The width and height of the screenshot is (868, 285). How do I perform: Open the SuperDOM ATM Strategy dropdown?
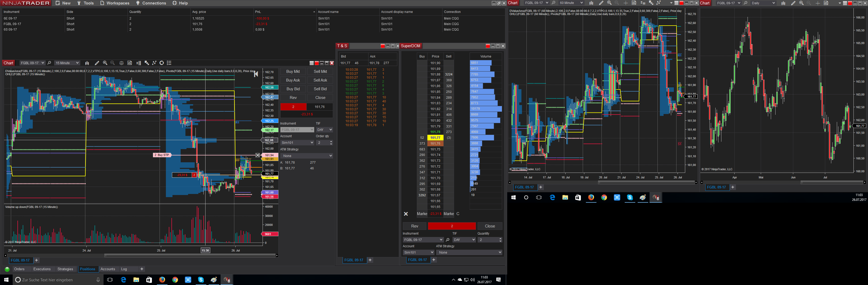[x=469, y=252]
